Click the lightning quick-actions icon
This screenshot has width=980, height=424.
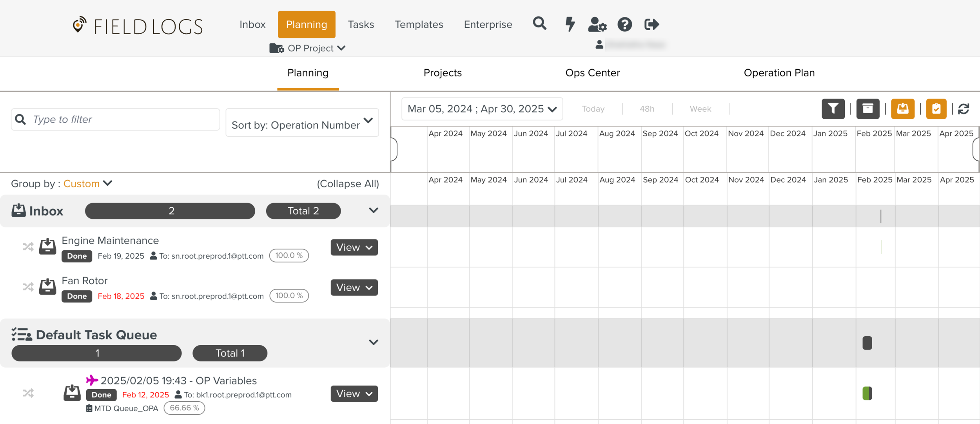pyautogui.click(x=570, y=24)
